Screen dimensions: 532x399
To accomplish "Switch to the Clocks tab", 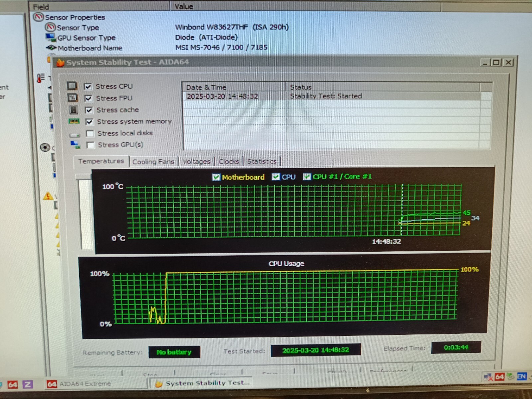I will pyautogui.click(x=229, y=161).
